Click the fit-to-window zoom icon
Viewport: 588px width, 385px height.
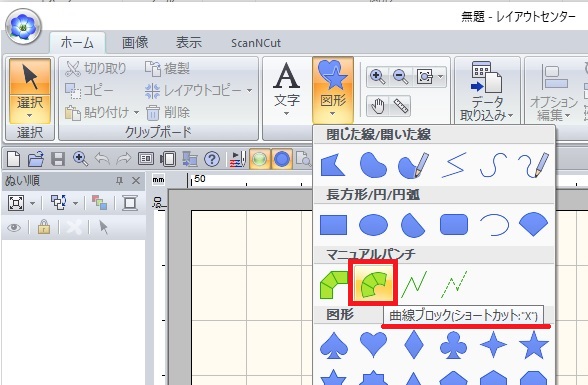424,77
